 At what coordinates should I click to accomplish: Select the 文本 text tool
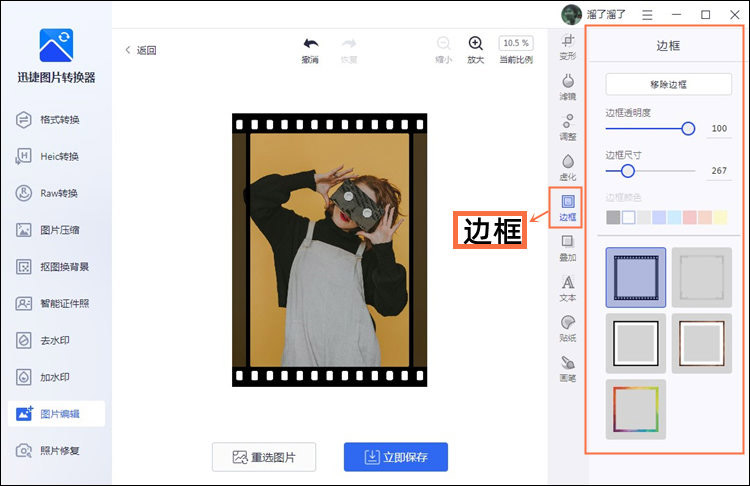(x=568, y=288)
